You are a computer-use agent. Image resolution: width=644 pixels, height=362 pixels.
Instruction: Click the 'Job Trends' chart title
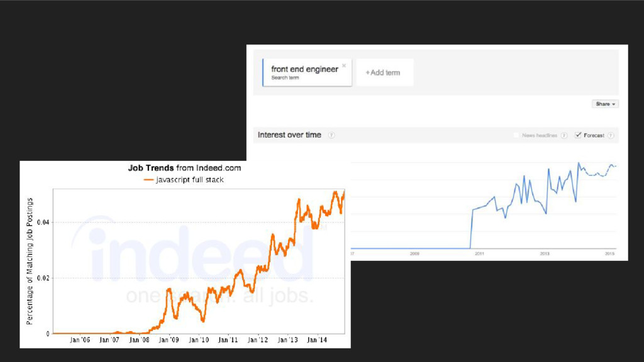[150, 168]
